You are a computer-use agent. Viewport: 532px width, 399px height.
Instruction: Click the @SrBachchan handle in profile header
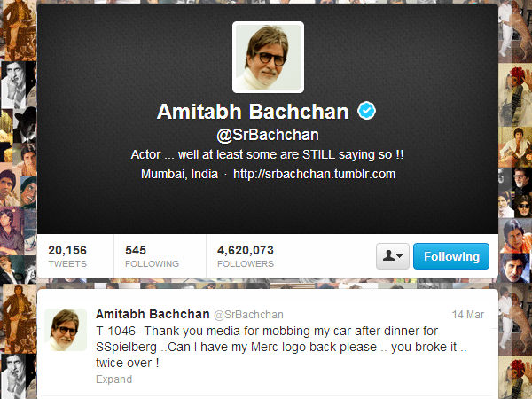point(268,135)
